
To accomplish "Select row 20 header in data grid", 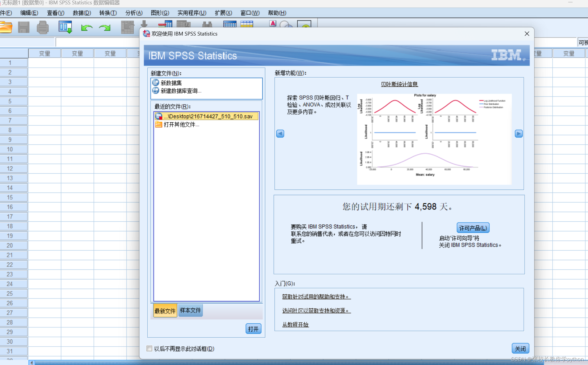I will tap(14, 245).
